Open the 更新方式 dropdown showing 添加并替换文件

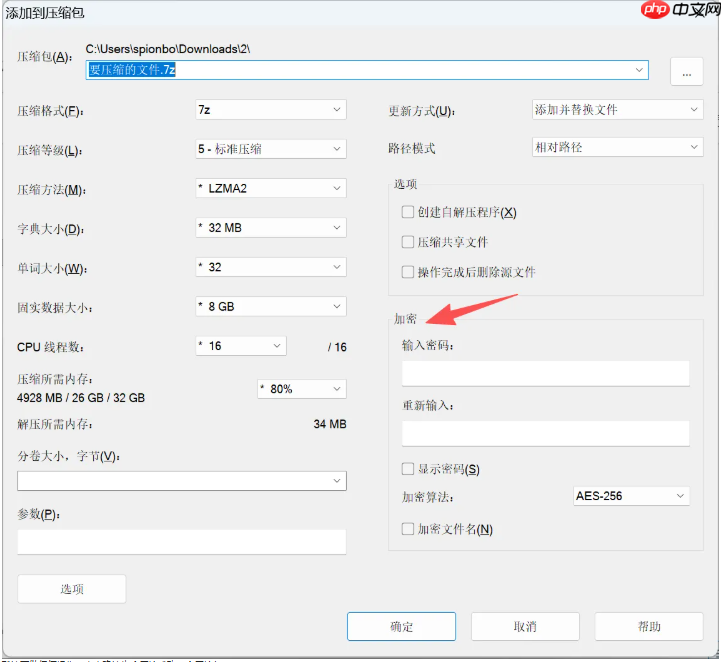click(617, 110)
